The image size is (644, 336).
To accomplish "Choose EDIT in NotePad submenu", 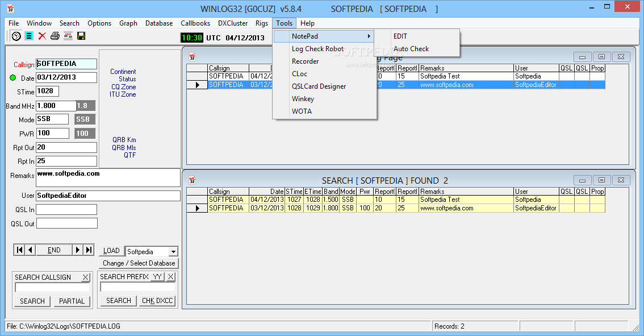I will [x=417, y=36].
